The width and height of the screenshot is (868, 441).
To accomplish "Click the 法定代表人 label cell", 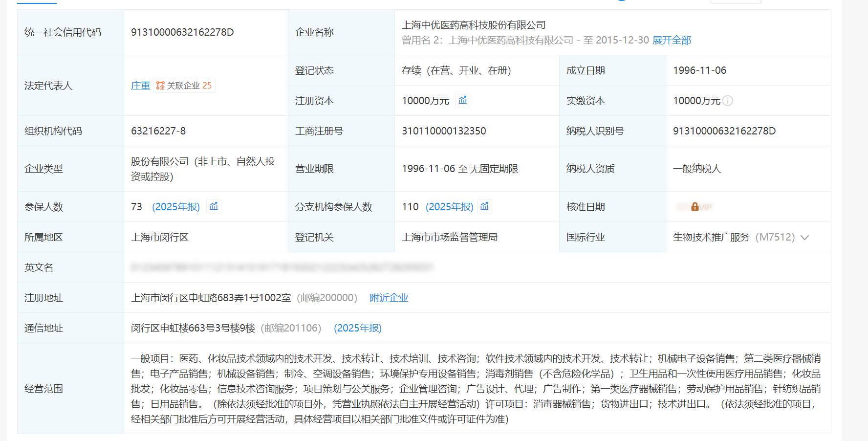I will 70,86.
